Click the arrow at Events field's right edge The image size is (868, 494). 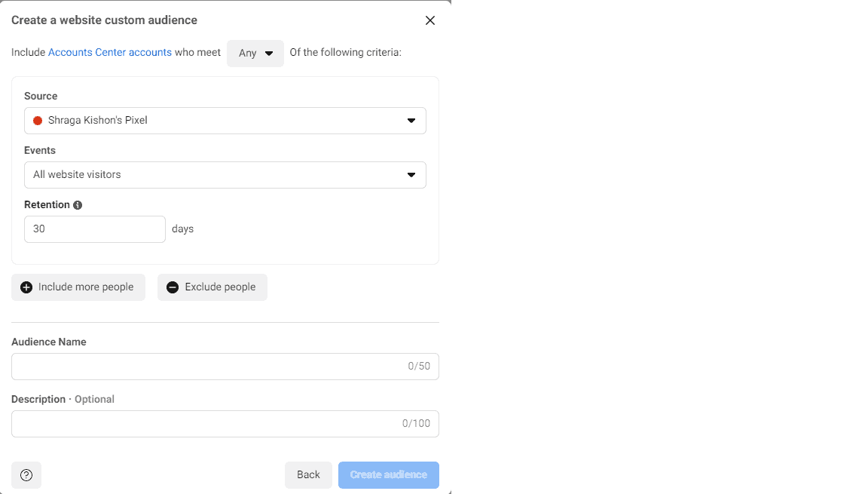tap(411, 175)
